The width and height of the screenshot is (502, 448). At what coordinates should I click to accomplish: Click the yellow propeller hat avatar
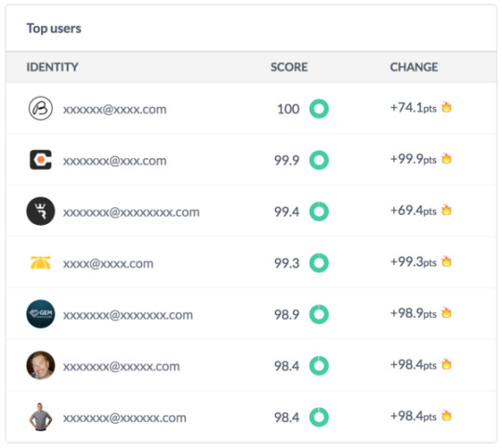pyautogui.click(x=40, y=263)
